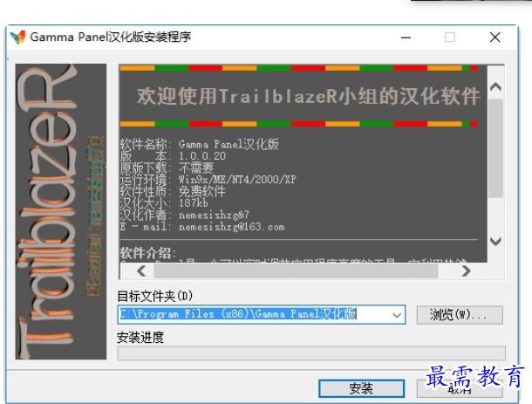Click the info text vertical scrollbar thumb
Image resolution: width=532 pixels, height=404 pixels.
(x=495, y=148)
